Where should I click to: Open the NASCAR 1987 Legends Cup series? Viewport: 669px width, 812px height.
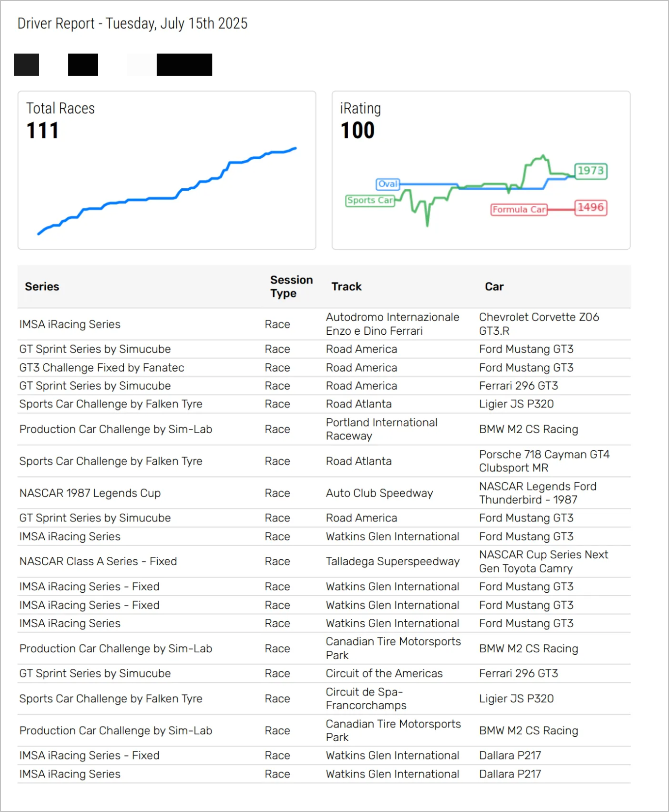tap(90, 493)
